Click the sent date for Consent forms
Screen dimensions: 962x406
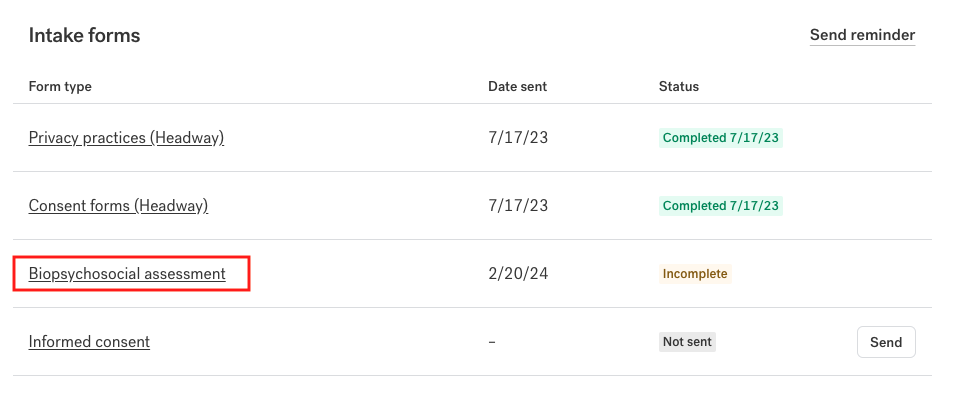pyautogui.click(x=518, y=205)
